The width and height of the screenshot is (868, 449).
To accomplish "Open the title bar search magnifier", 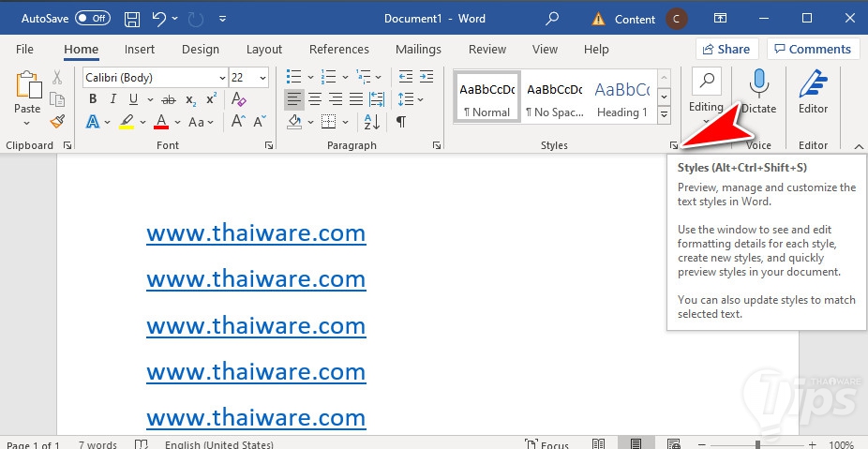I will pos(552,19).
